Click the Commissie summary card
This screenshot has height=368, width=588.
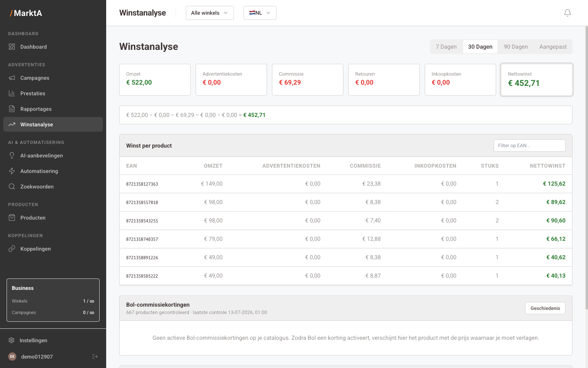(x=307, y=80)
